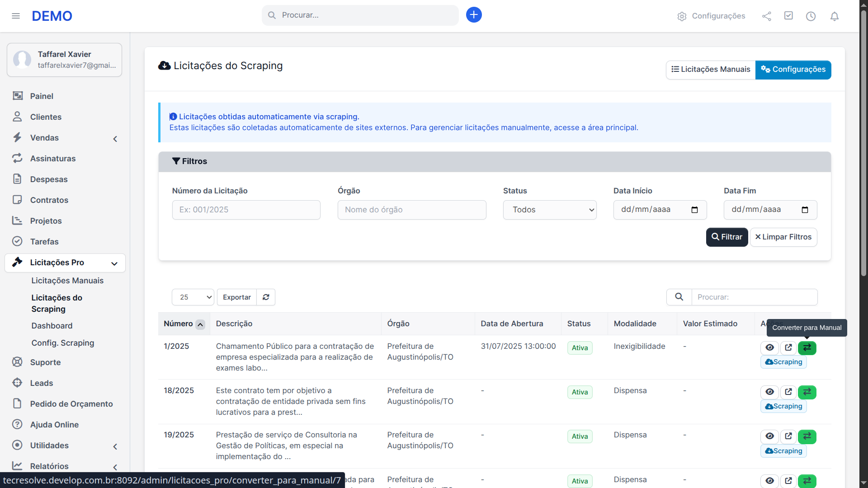Click the eye icon on row 18/2025
The width and height of the screenshot is (868, 488).
(770, 392)
